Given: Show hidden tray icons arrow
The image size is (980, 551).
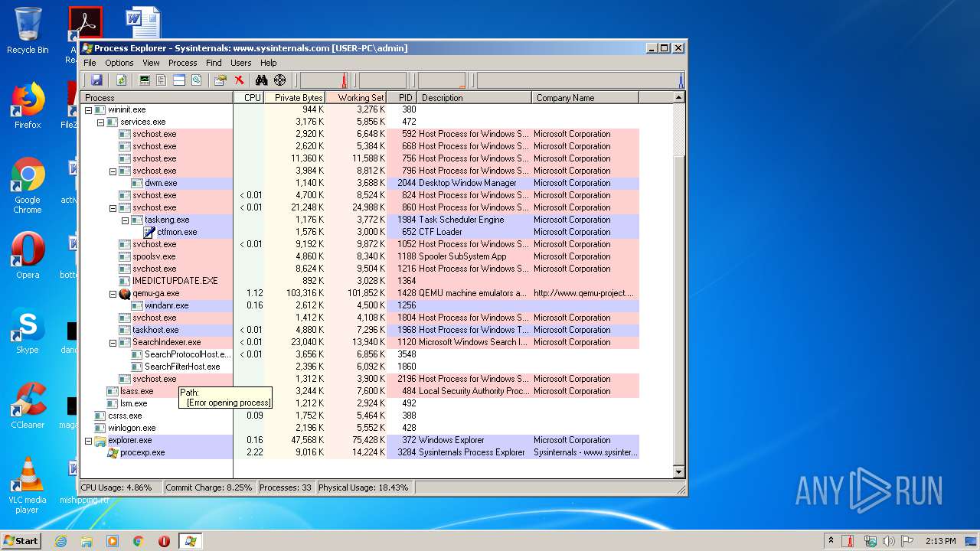Looking at the screenshot, I should (831, 541).
